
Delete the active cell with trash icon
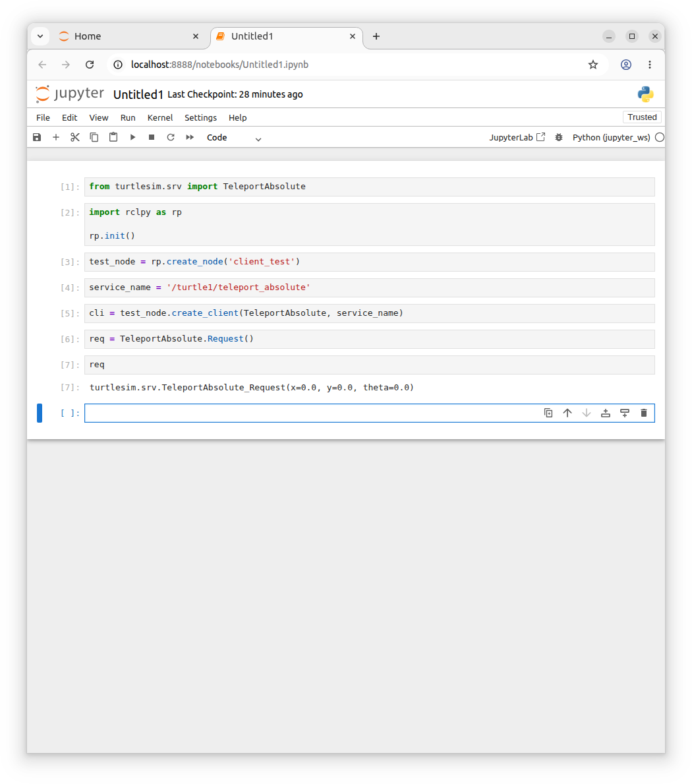pos(643,413)
